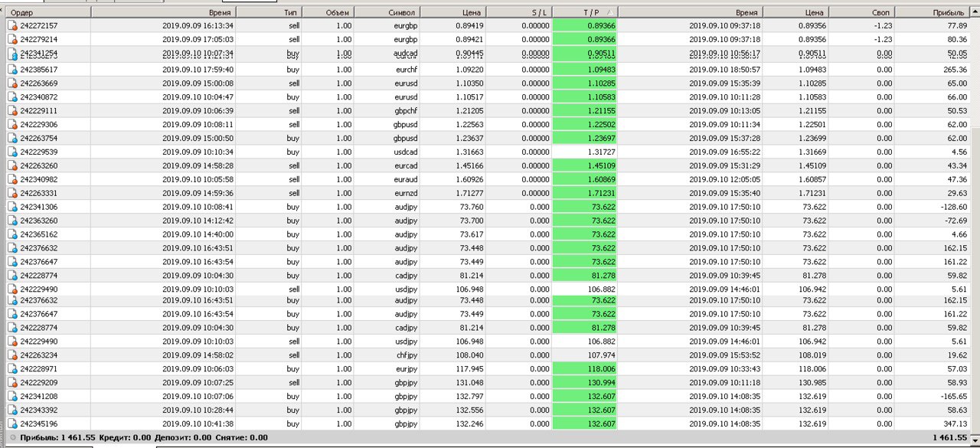Click the icon beside order 242228971
980x448 pixels.
tap(12, 369)
